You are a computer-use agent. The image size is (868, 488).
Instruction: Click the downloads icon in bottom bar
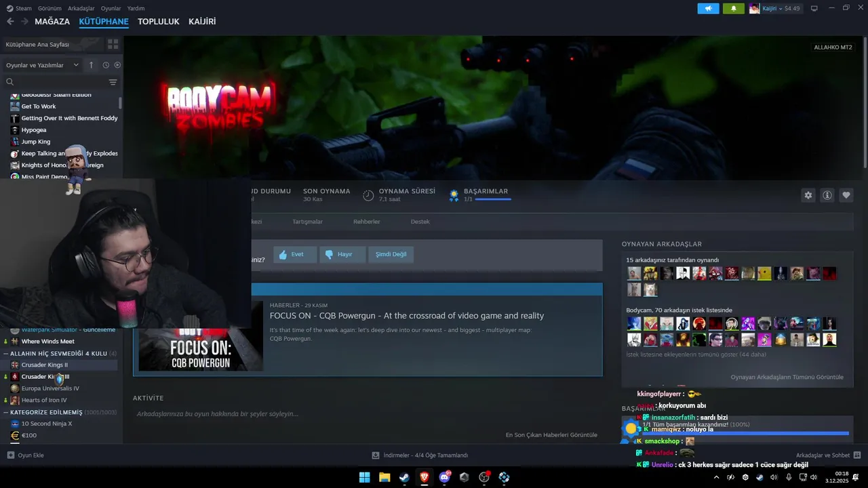[376, 455]
